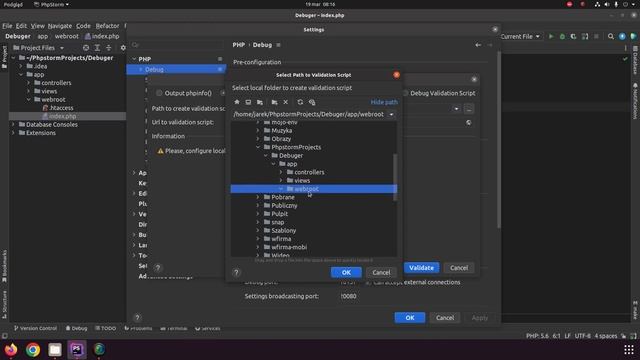Viewport: 640px width, 360px height.
Task: Go to Home directory in path chooser
Action: pos(237,102)
